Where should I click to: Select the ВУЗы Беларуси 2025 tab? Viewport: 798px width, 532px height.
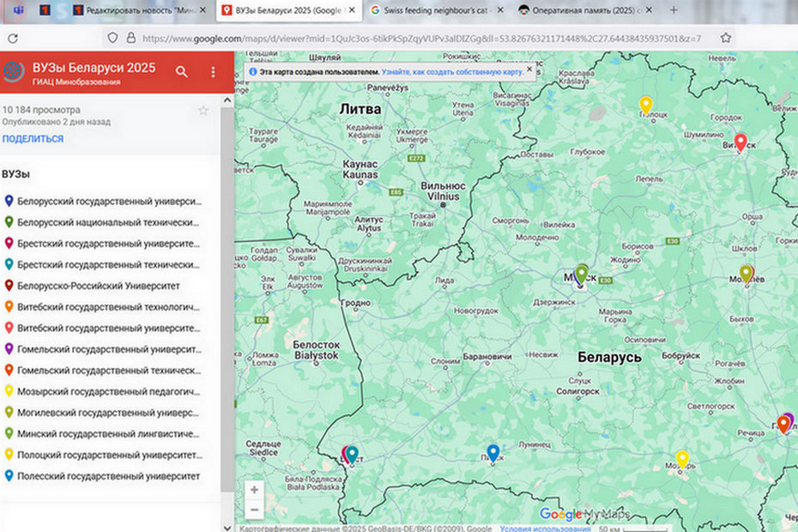pos(288,10)
